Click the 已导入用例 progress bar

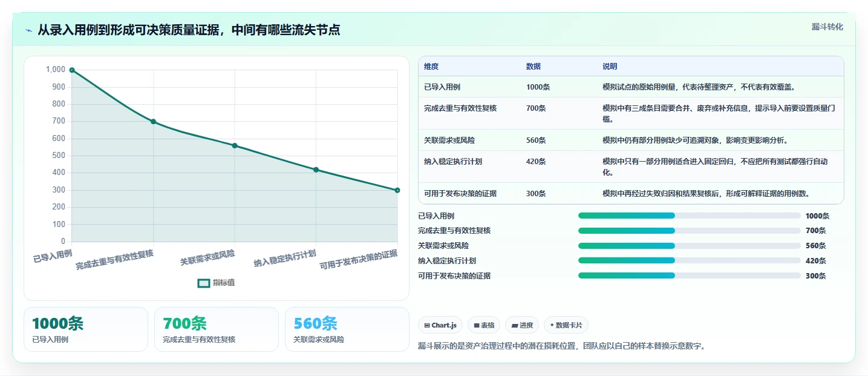(690, 216)
